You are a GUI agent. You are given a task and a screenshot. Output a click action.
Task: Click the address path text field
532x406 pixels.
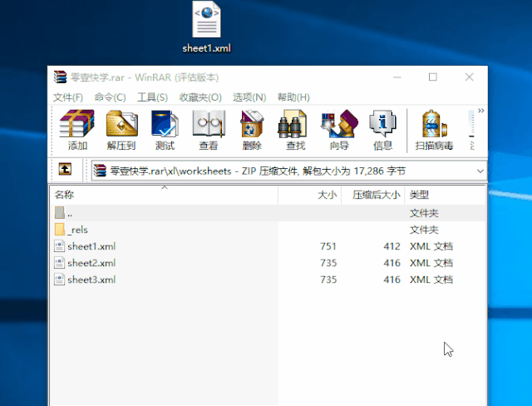(289, 171)
